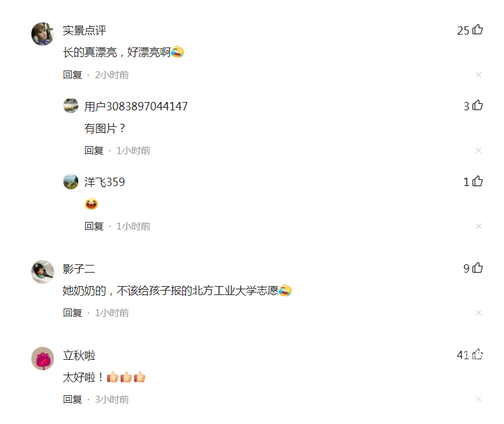Like 立秋啦's comment with 41 likes
The image size is (504, 424).
pos(478,355)
